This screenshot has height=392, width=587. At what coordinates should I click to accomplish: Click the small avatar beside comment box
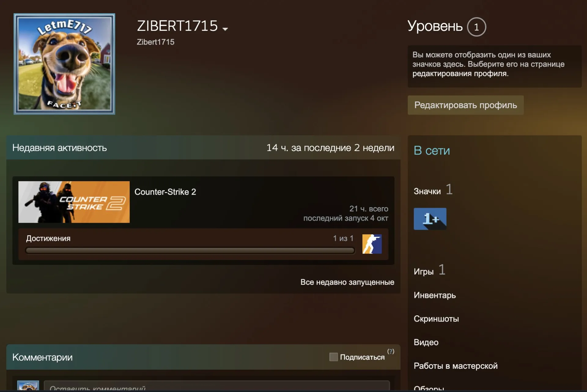coord(28,386)
